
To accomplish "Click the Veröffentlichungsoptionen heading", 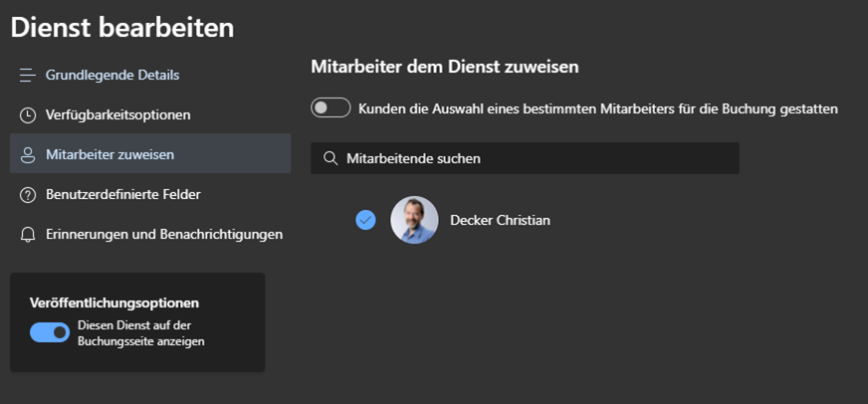I will (x=114, y=303).
